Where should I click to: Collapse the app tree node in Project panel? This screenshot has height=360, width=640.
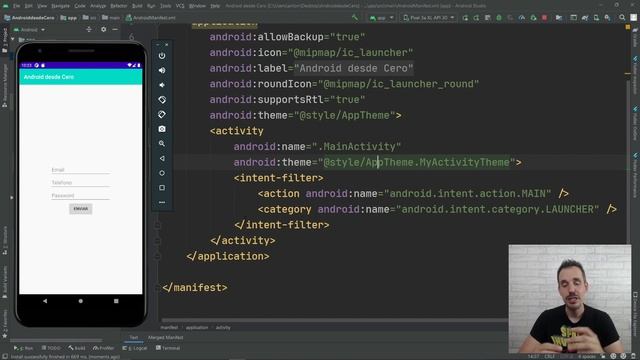(13, 40)
